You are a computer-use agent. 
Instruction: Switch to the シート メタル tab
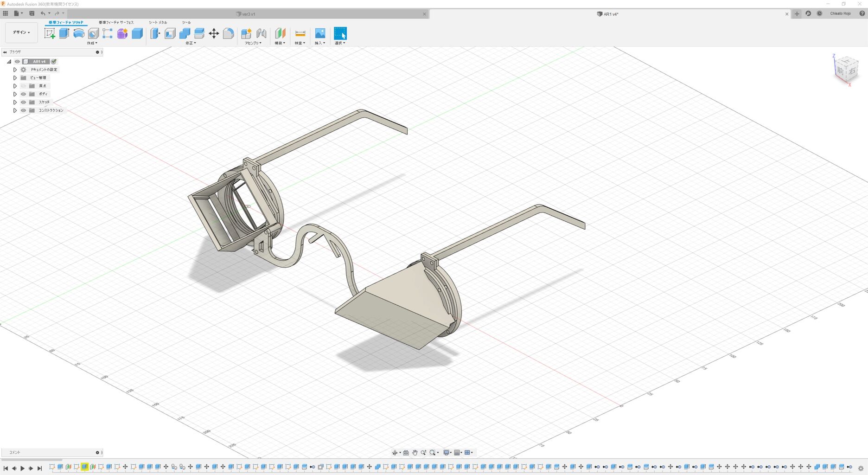pyautogui.click(x=158, y=22)
